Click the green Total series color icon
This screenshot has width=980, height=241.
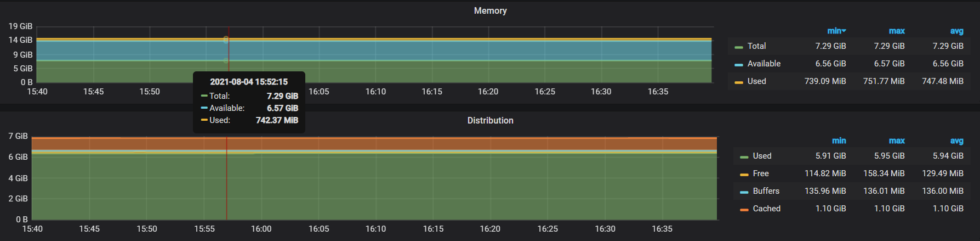[x=738, y=47]
